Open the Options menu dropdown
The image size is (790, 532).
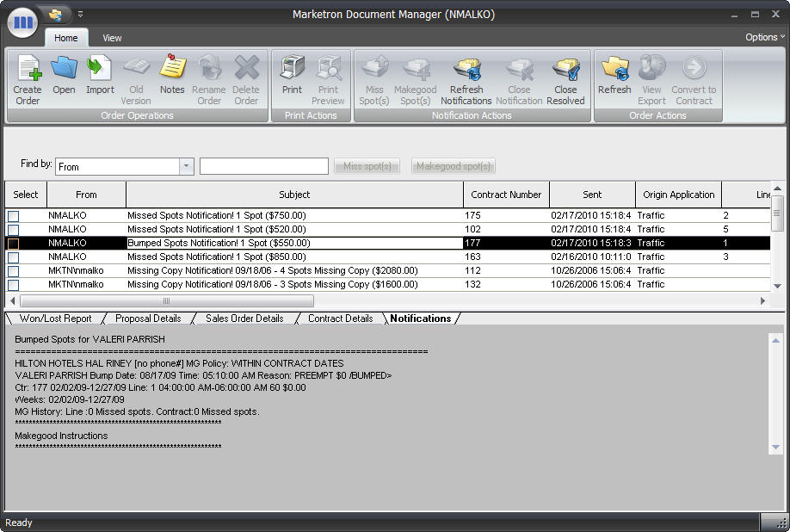[764, 37]
